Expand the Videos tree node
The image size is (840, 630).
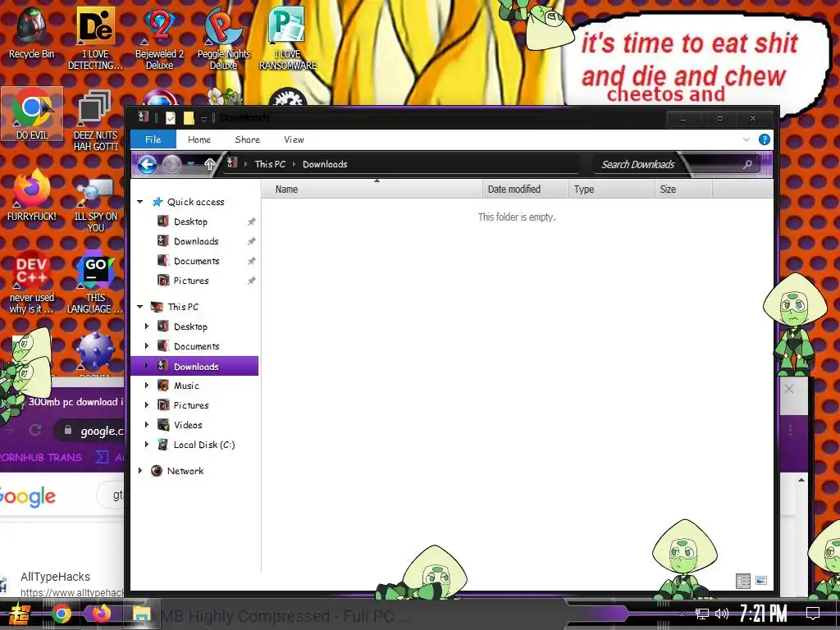point(147,425)
